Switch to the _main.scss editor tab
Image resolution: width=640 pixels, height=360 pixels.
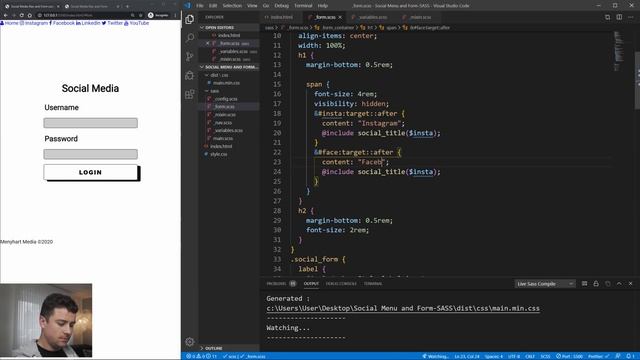tap(420, 17)
